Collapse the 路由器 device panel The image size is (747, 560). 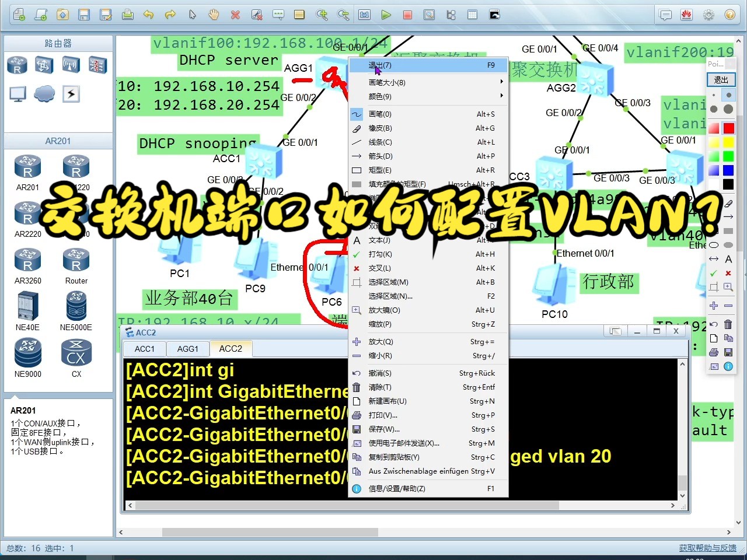click(58, 43)
